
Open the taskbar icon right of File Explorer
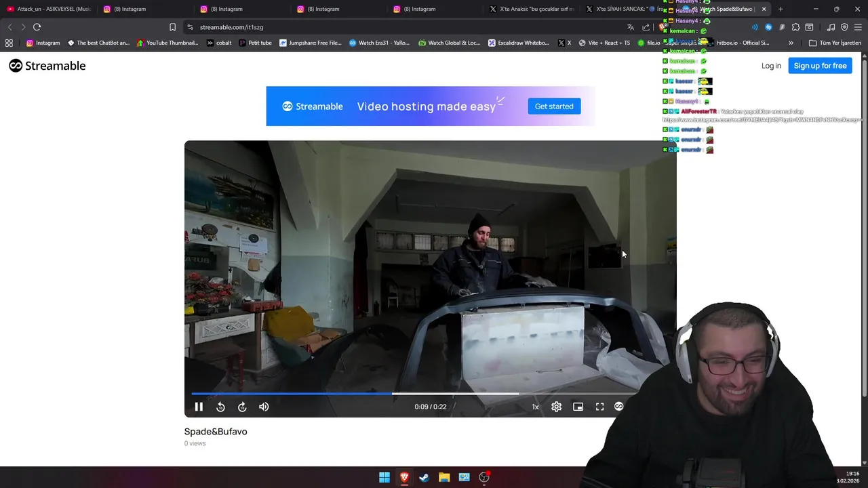464,477
